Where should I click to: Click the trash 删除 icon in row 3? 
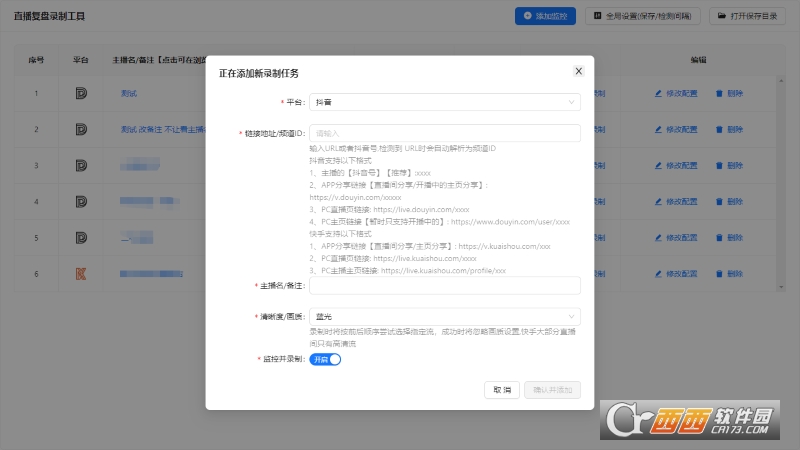tap(719, 165)
